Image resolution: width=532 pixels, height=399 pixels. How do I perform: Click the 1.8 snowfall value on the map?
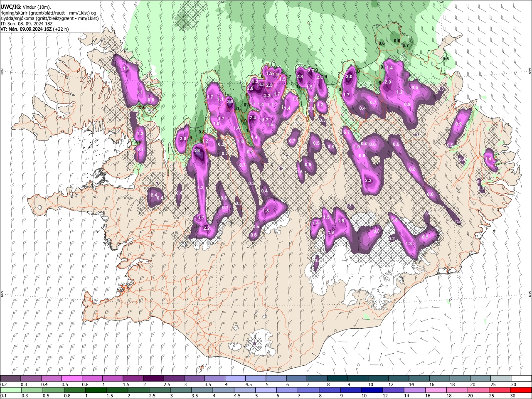tap(266, 211)
